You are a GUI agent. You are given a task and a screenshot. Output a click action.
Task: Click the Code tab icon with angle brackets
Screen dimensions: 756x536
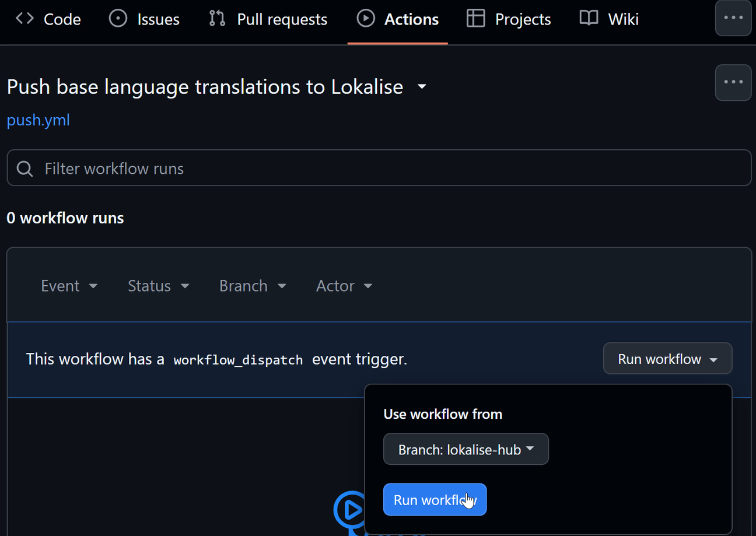(x=23, y=18)
